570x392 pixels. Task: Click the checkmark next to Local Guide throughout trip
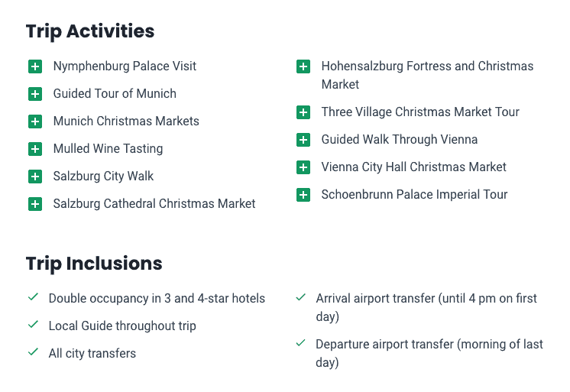[33, 324]
